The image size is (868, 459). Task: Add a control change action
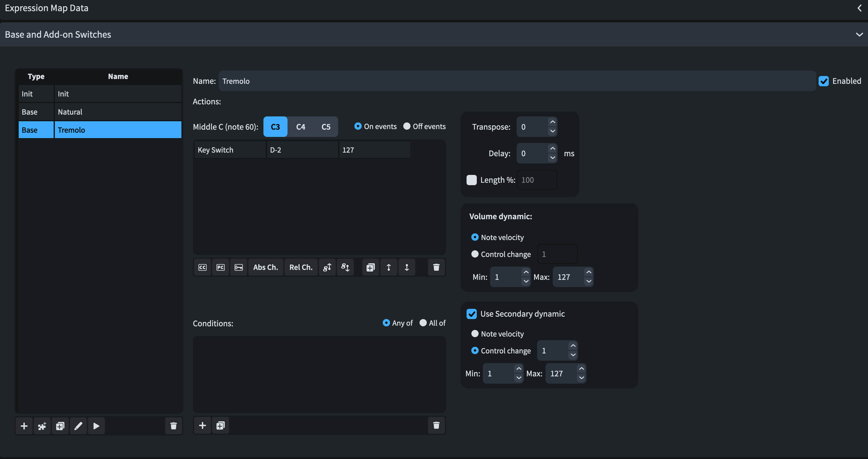[202, 267]
